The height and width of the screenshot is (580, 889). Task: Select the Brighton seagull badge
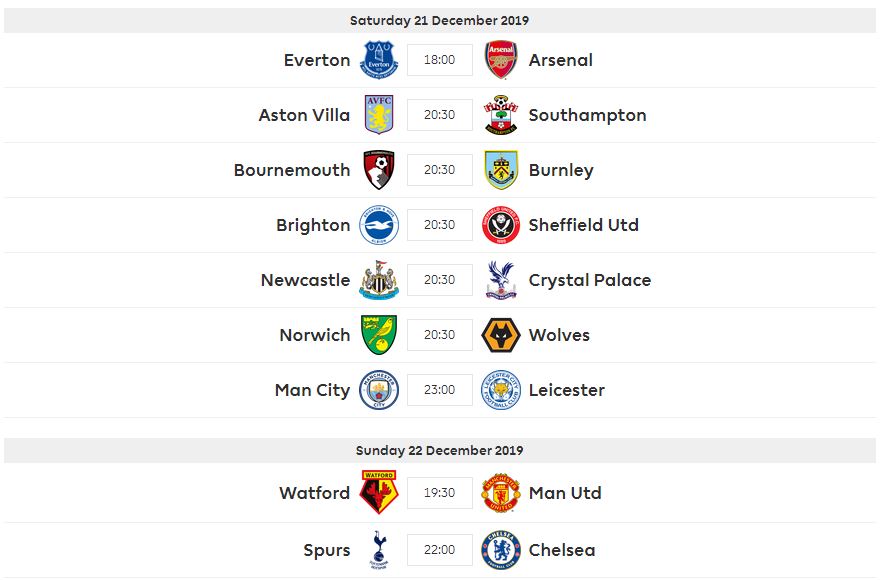[379, 225]
